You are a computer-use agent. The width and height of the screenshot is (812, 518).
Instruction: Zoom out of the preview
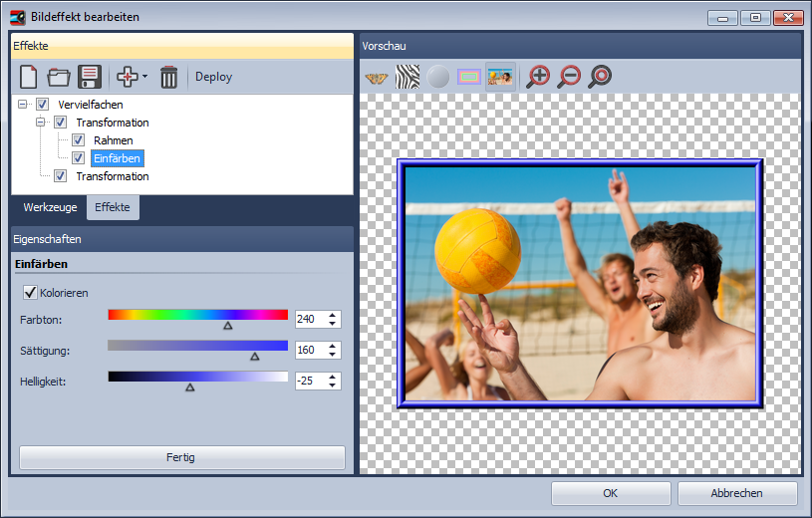click(x=569, y=77)
